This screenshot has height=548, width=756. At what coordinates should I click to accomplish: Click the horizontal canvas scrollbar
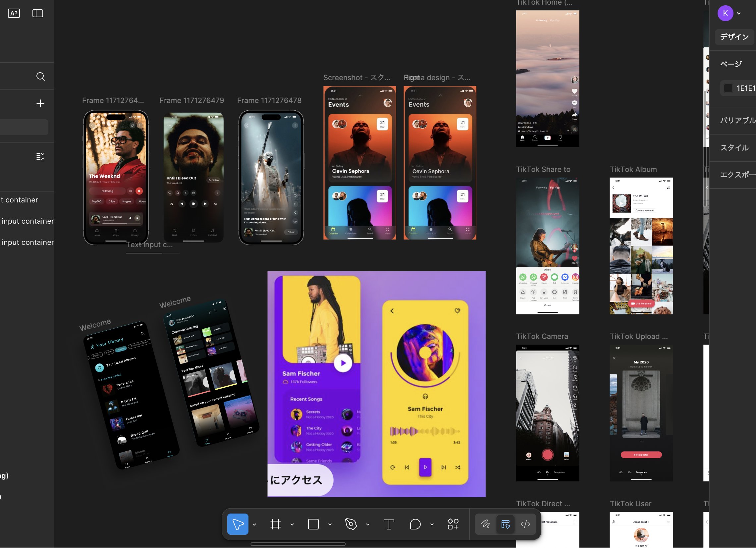click(x=298, y=544)
